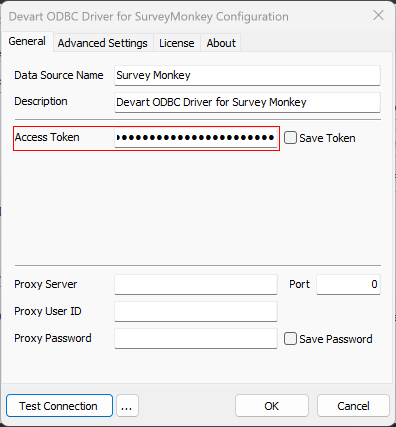Click the Cancel button
Image resolution: width=396 pixels, height=427 pixels.
(x=353, y=406)
